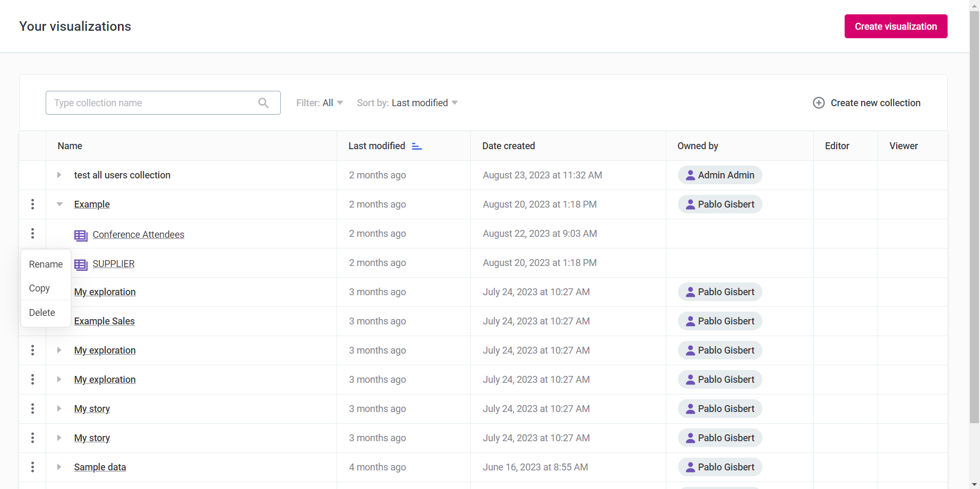This screenshot has height=489, width=980.
Task: Open the Example Sales link
Action: point(105,321)
